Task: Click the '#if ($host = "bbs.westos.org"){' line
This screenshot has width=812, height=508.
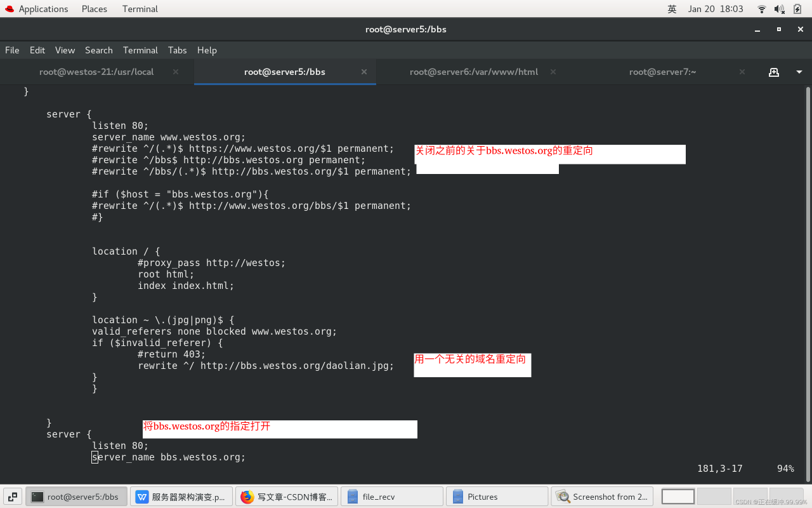Action: pyautogui.click(x=180, y=194)
